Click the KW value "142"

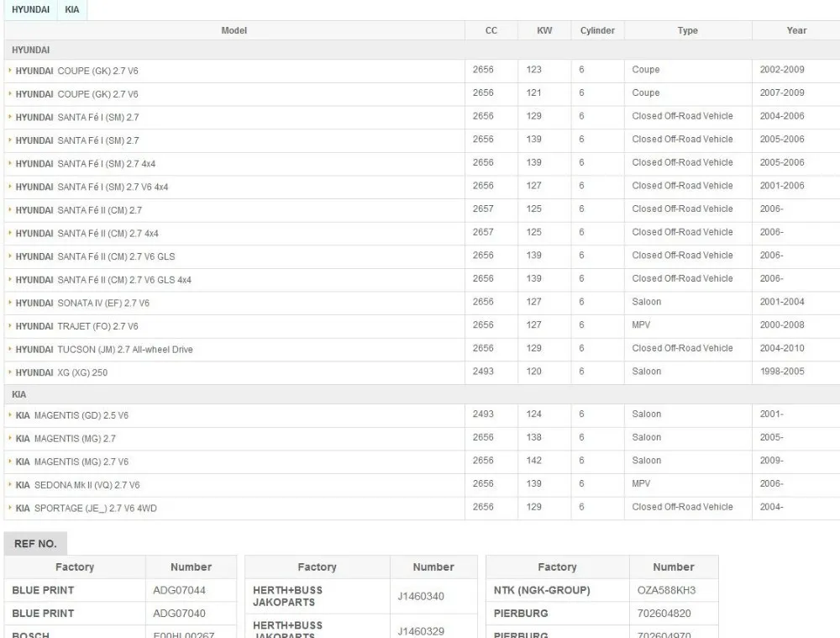click(x=533, y=460)
